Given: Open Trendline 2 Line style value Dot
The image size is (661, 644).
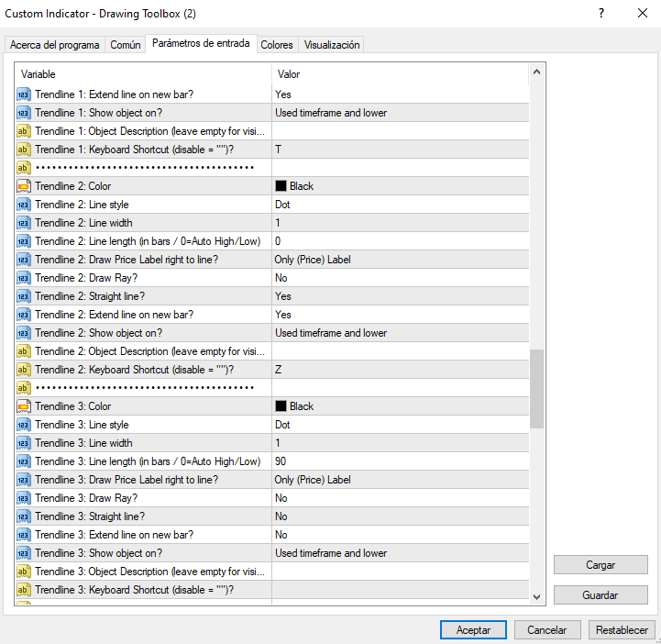Looking at the screenshot, I should click(400, 205).
